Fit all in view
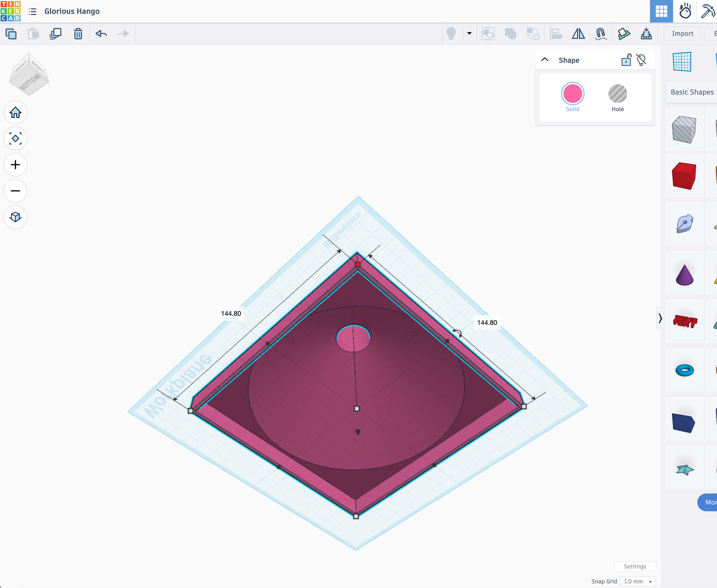The image size is (717, 588). pyautogui.click(x=16, y=138)
